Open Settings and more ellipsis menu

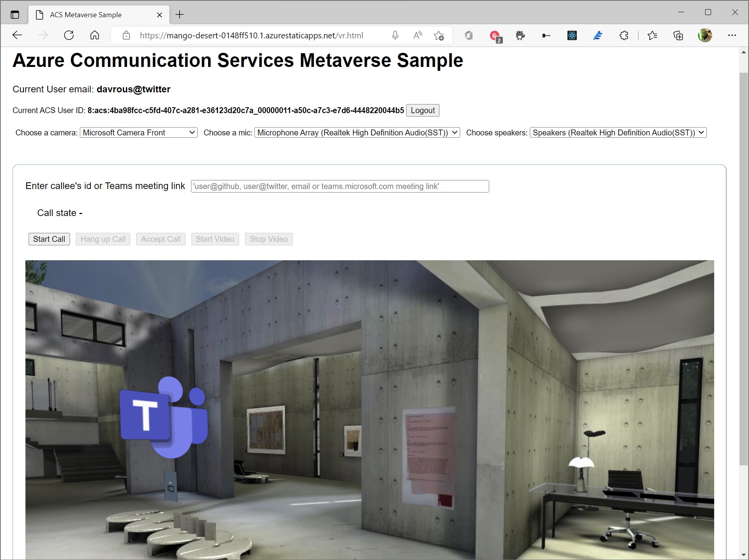pyautogui.click(x=732, y=36)
